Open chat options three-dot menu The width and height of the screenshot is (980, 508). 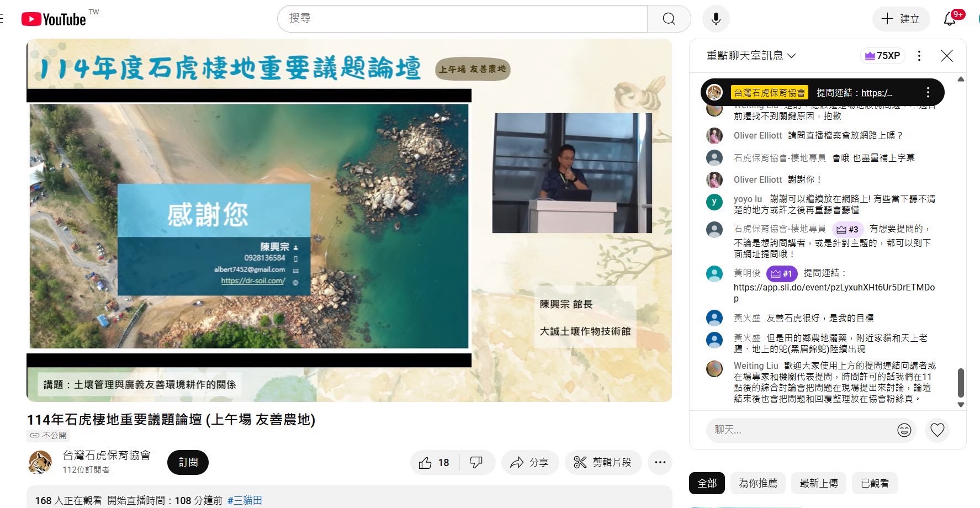[919, 56]
